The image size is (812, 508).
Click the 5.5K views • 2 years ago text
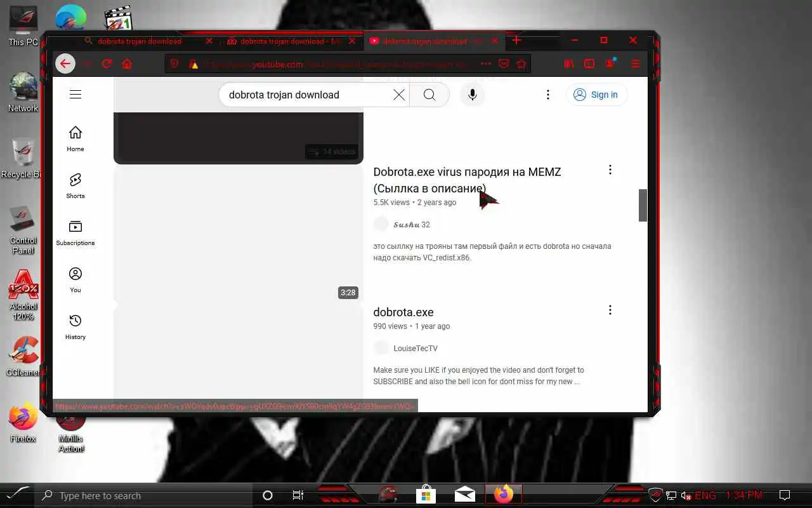415,203
